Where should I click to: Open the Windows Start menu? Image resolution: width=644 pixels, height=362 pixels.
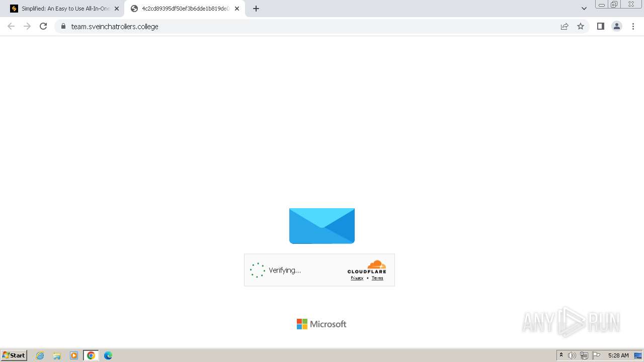point(14,355)
